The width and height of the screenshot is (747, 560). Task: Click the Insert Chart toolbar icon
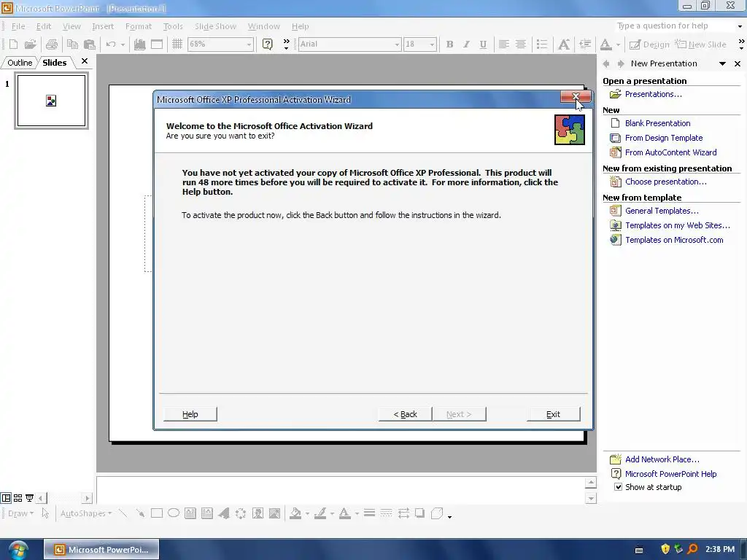tap(139, 44)
